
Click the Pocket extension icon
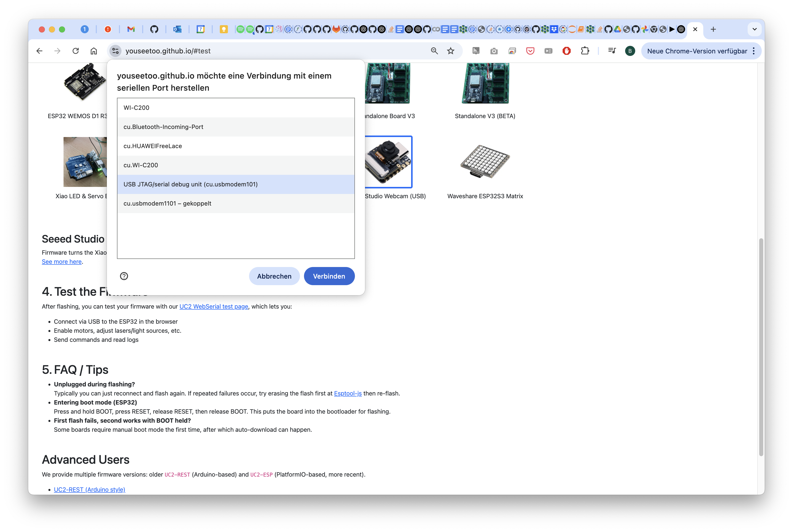pyautogui.click(x=530, y=51)
